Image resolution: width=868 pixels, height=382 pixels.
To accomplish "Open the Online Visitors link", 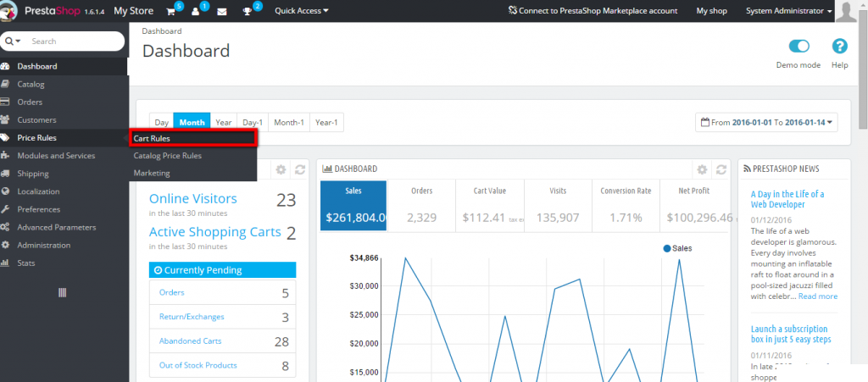I will coord(193,199).
